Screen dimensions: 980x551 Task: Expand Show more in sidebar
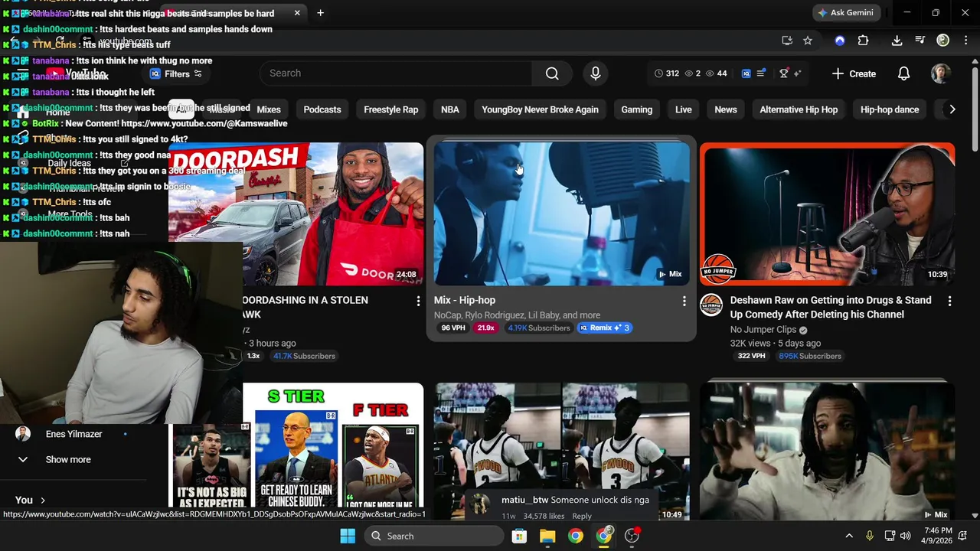coord(68,459)
